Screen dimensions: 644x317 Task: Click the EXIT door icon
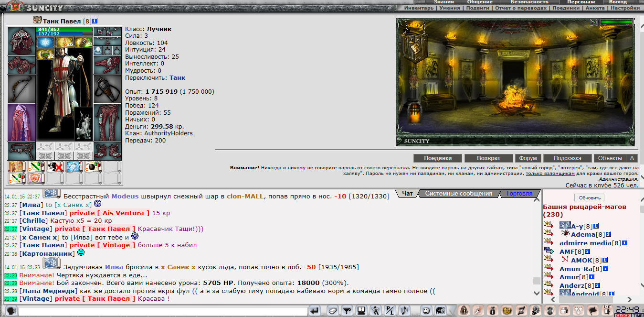(607, 310)
